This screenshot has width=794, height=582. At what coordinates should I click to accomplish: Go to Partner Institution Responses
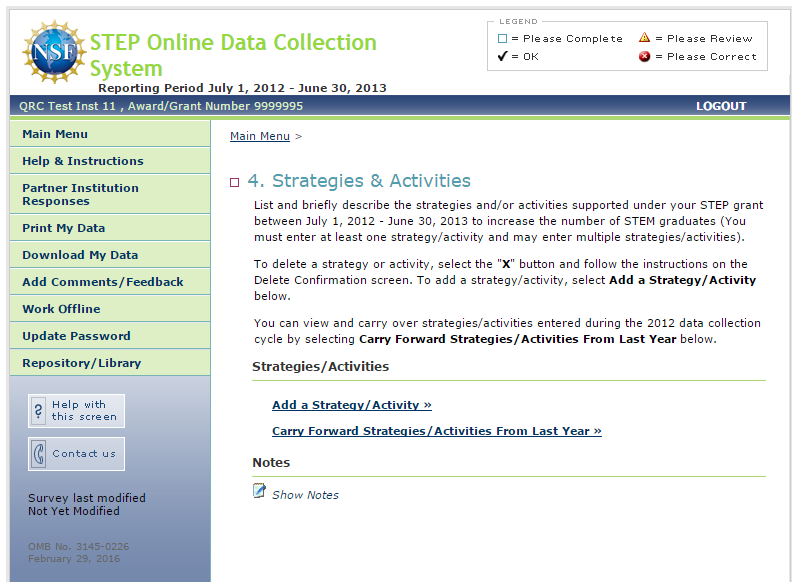tap(80, 194)
